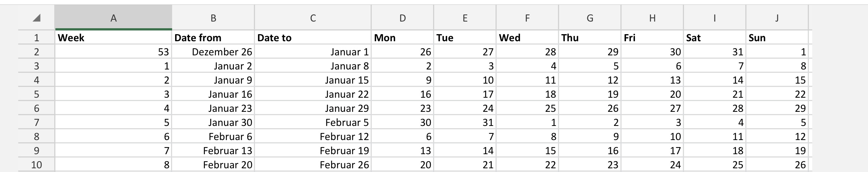Select column F header
Image resolution: width=868 pixels, height=172 pixels.
click(x=527, y=18)
